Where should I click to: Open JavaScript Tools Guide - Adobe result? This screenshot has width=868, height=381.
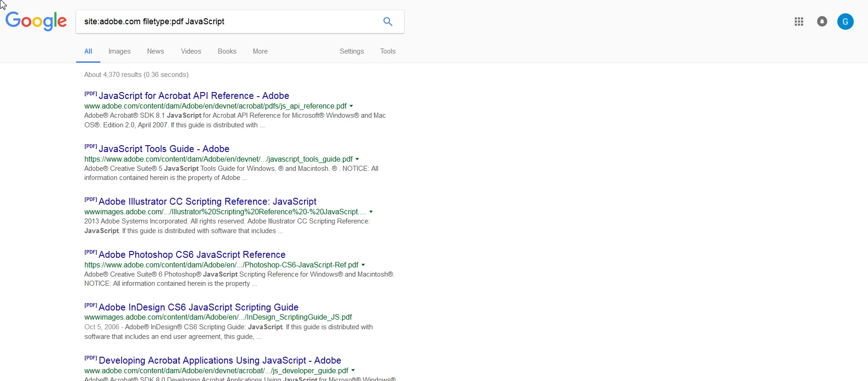click(x=164, y=149)
